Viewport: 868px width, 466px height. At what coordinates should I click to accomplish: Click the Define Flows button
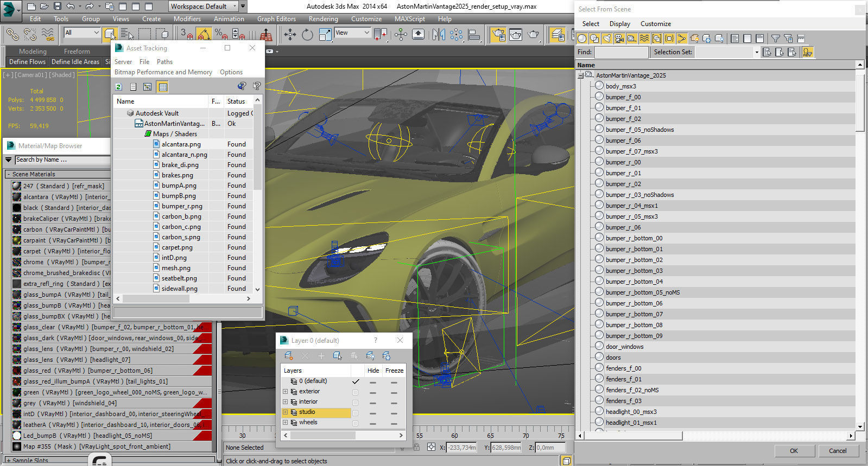pos(27,62)
